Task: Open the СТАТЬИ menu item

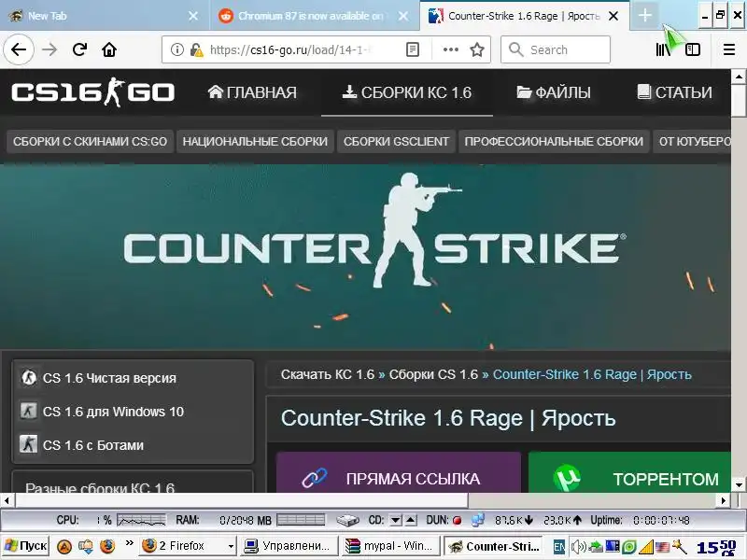Action: [x=674, y=91]
